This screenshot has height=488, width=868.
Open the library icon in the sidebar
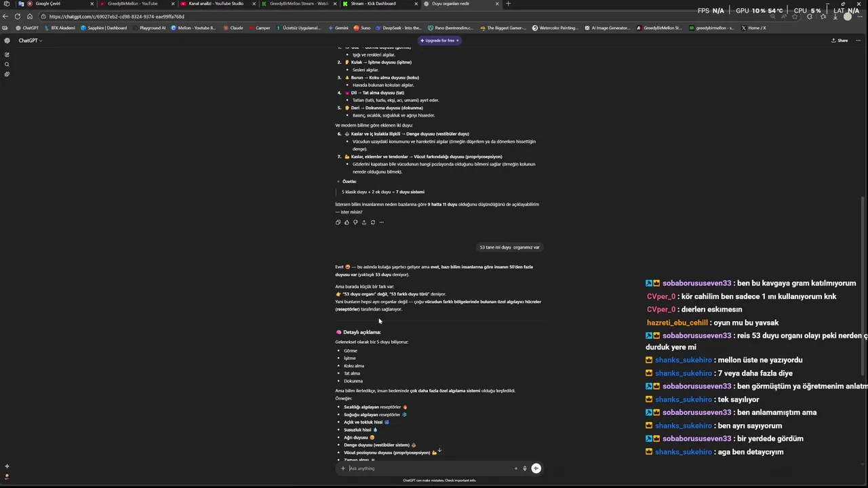7,74
